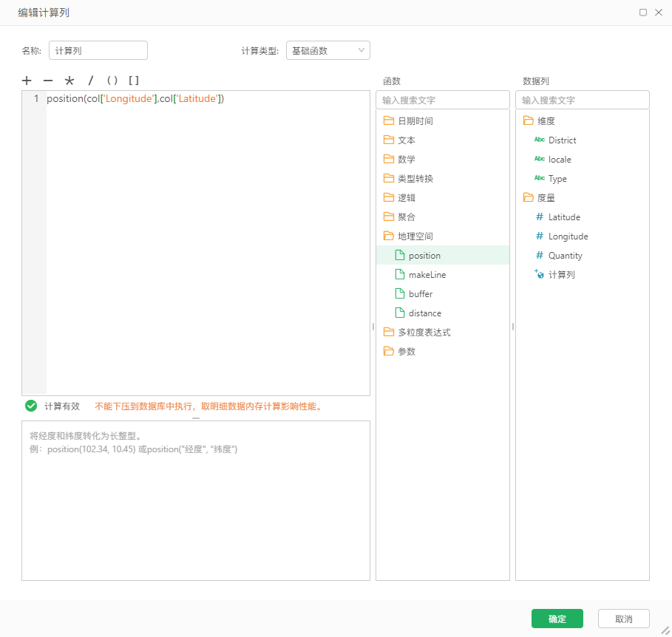Select the District dimension column
672x637 pixels.
(583, 140)
